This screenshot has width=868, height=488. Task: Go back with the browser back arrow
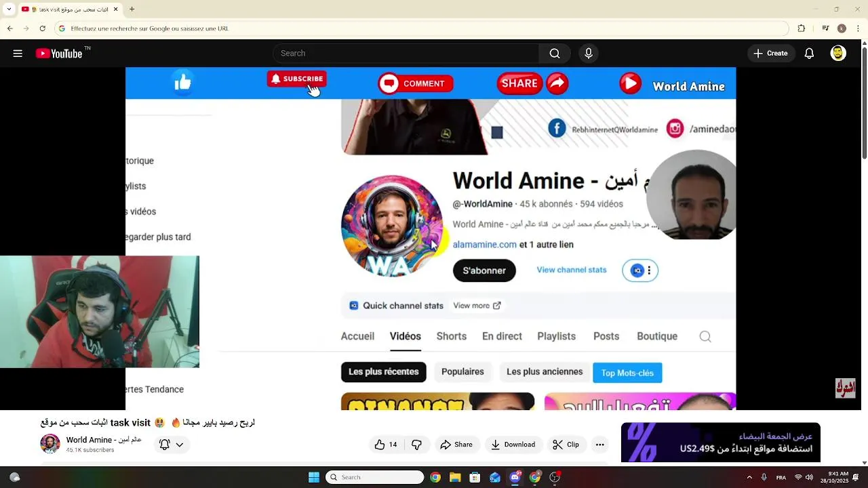click(x=10, y=28)
